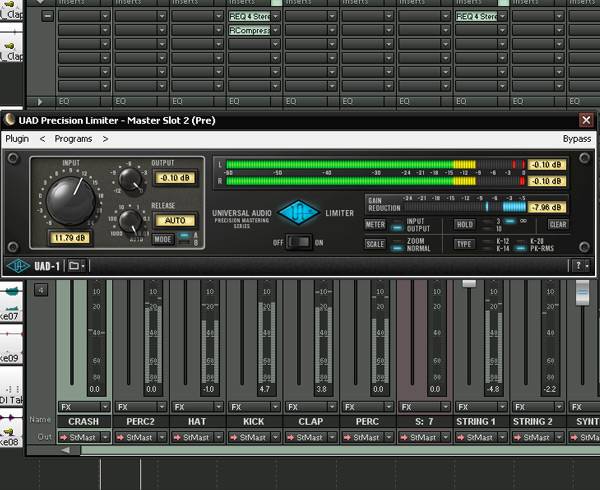600x490 pixels.
Task: Click the Release knob on the limiter
Action: point(131,221)
